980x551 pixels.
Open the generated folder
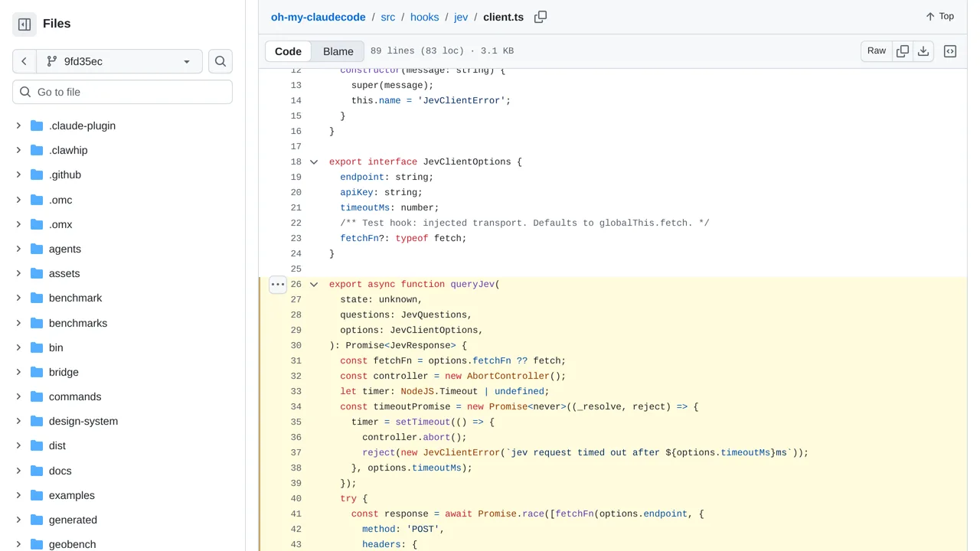[73, 520]
